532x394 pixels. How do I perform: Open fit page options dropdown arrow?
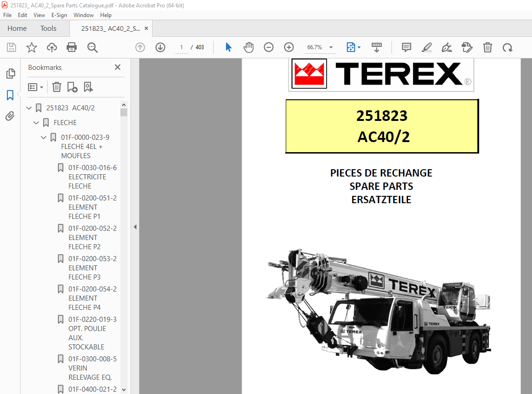pyautogui.click(x=359, y=47)
